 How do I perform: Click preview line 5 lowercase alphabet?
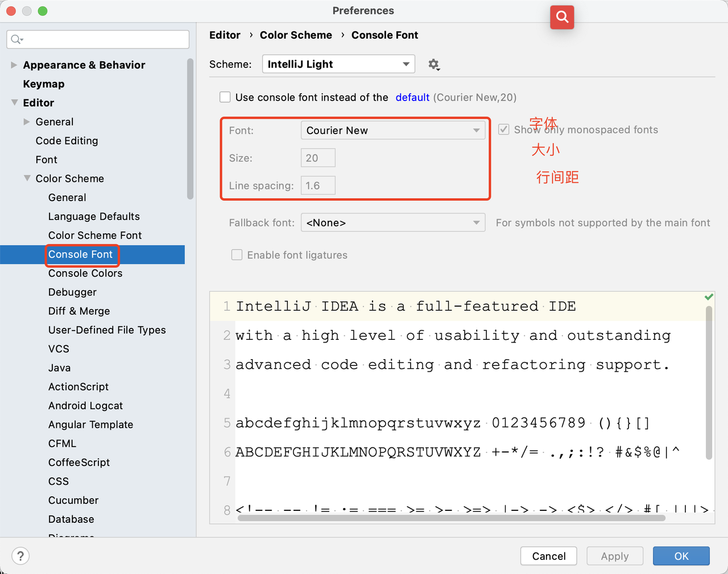pyautogui.click(x=358, y=423)
